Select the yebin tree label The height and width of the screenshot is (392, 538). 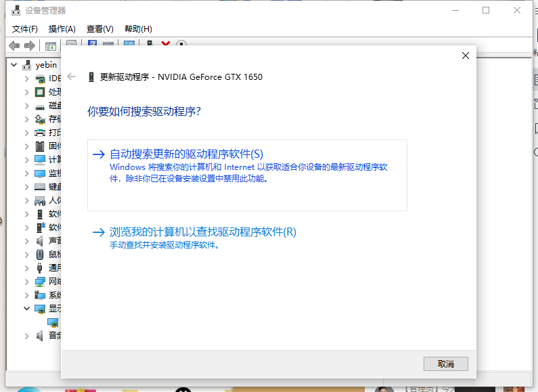(46, 65)
